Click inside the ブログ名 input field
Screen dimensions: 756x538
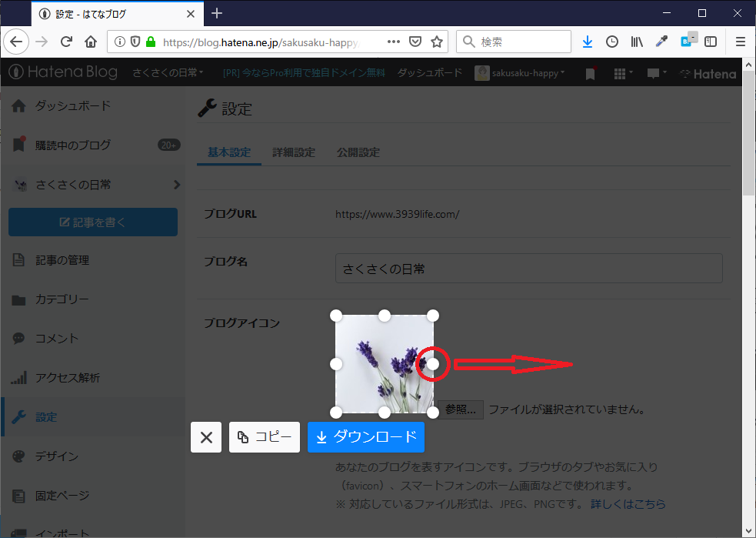(x=529, y=268)
